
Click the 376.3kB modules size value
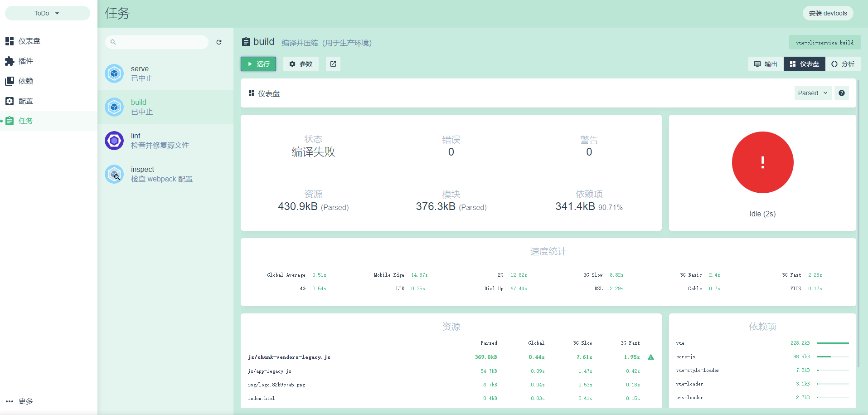point(436,206)
